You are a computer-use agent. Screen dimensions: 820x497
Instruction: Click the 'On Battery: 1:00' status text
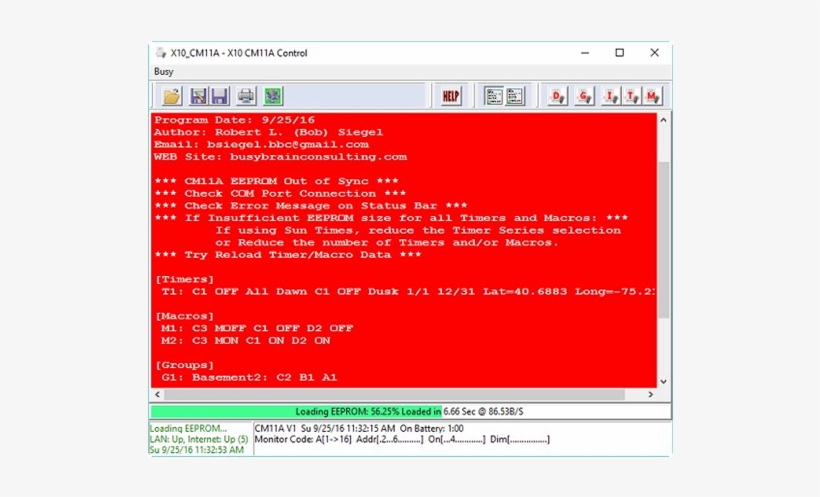(431, 428)
